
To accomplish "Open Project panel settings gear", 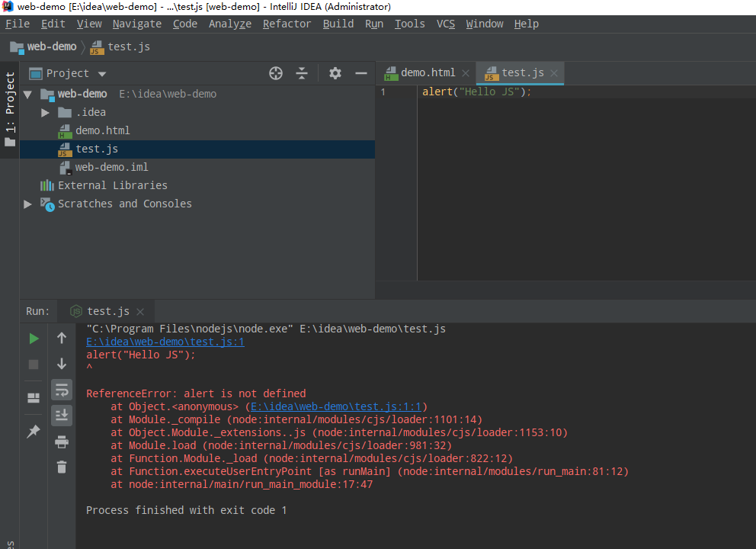I will pos(335,73).
